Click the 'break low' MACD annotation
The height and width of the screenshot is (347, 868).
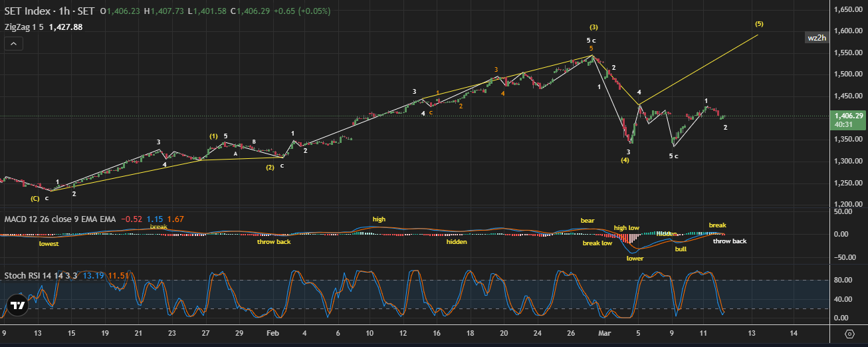pyautogui.click(x=597, y=243)
